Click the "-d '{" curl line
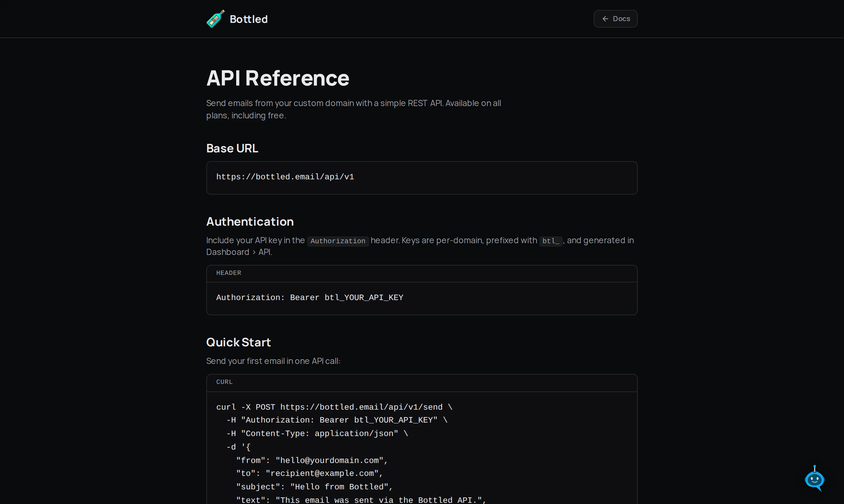This screenshot has height=504, width=844. tap(239, 447)
